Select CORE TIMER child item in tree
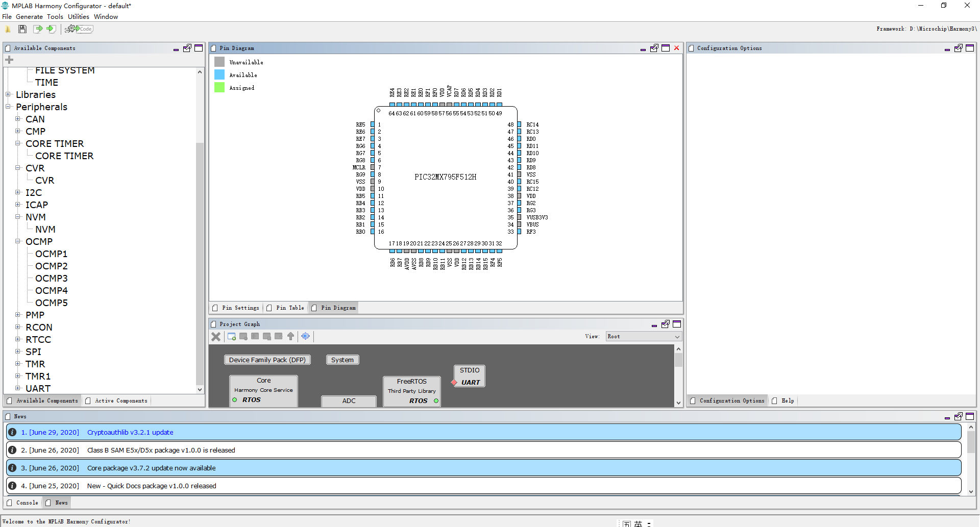The width and height of the screenshot is (980, 527). [x=64, y=156]
